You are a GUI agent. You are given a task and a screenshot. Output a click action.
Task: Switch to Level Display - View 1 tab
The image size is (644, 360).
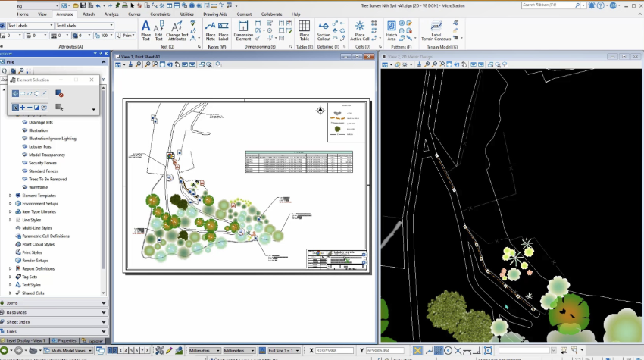click(25, 341)
